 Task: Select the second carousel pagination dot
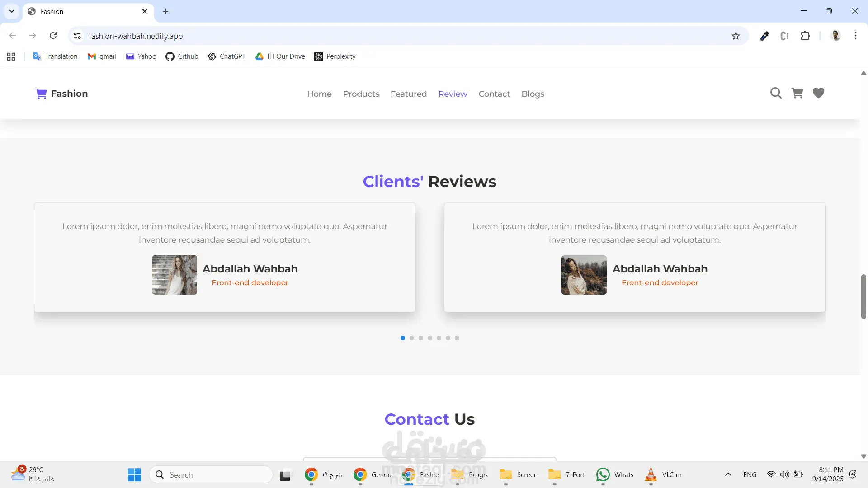(x=412, y=338)
